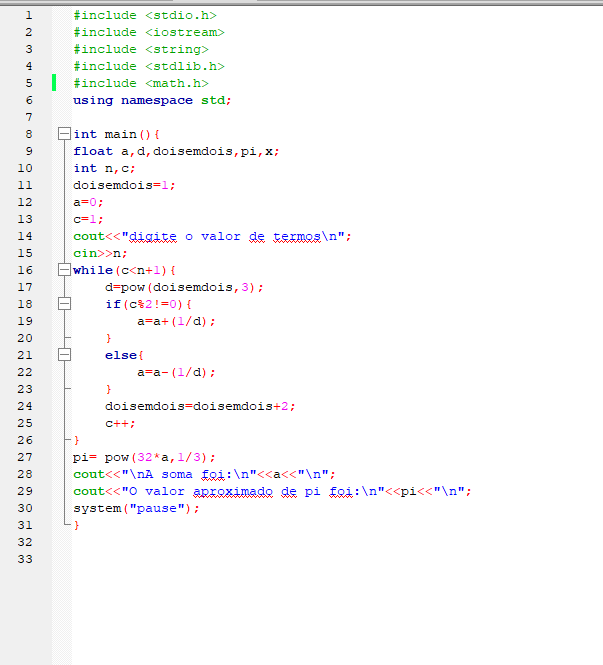Click the closing brace on line 31
The image size is (603, 665).
point(77,525)
